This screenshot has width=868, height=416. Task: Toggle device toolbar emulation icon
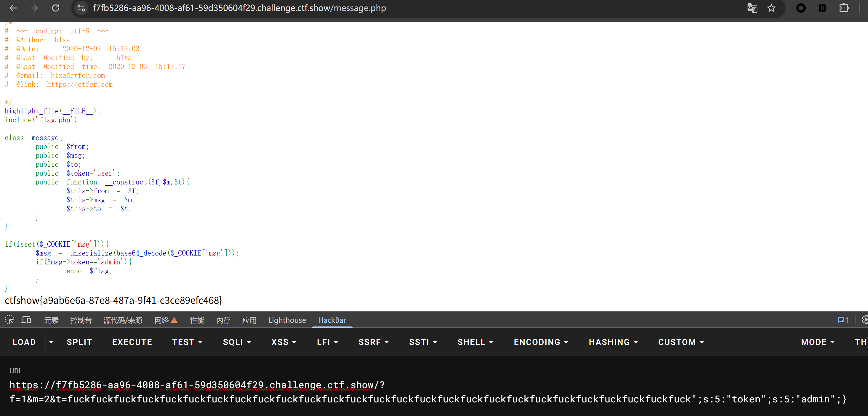click(x=26, y=320)
